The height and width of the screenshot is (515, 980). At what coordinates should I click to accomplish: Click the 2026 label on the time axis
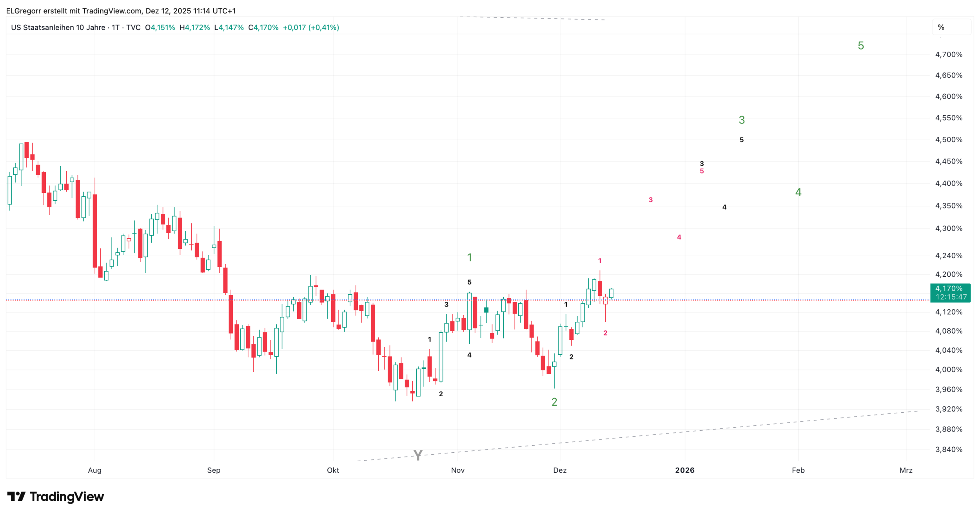tap(685, 470)
